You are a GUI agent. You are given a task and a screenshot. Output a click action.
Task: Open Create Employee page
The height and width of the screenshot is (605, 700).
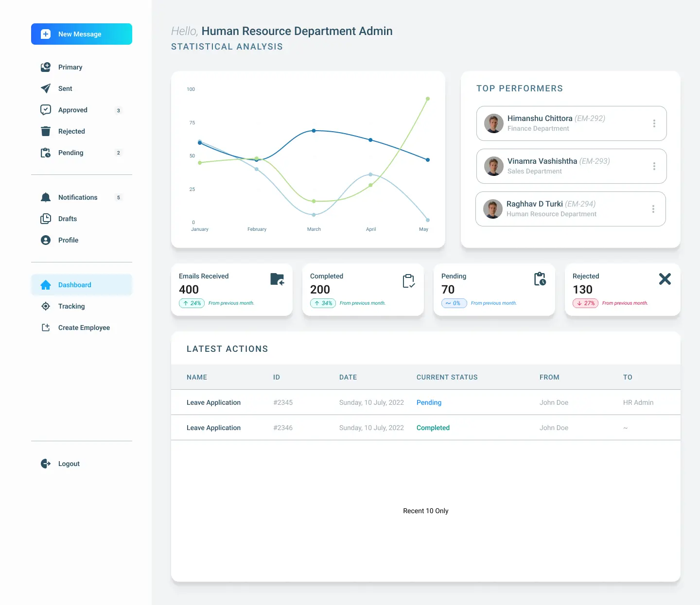84,328
